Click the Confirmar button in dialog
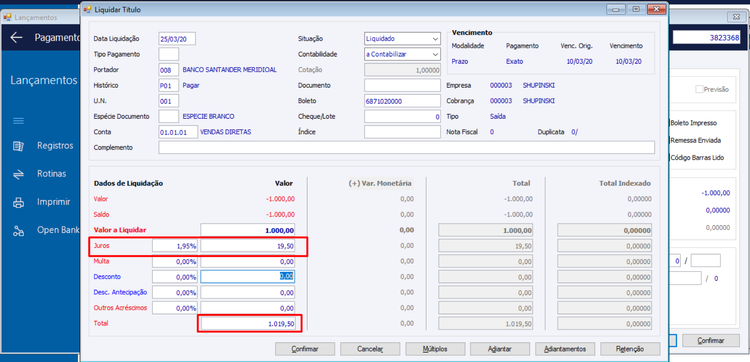 (305, 349)
